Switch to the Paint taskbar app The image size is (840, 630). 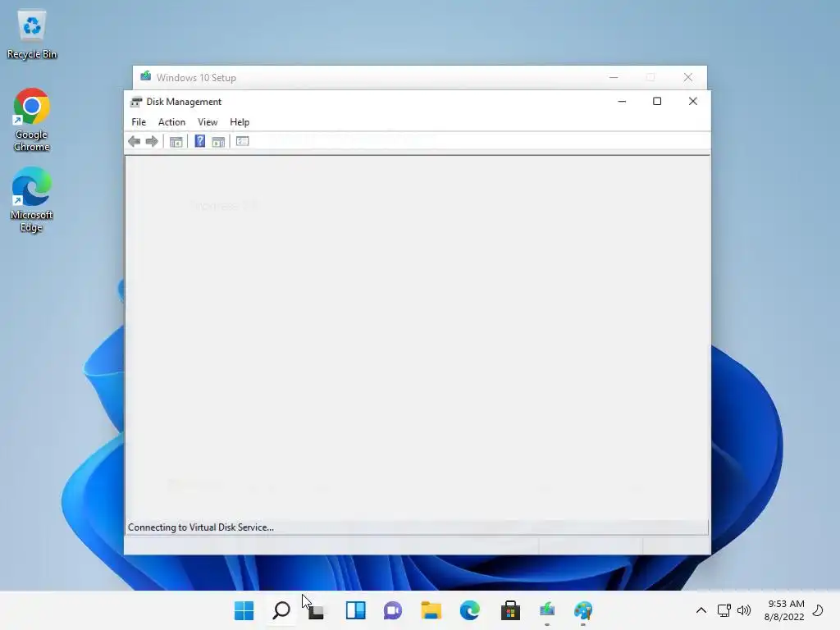[583, 610]
